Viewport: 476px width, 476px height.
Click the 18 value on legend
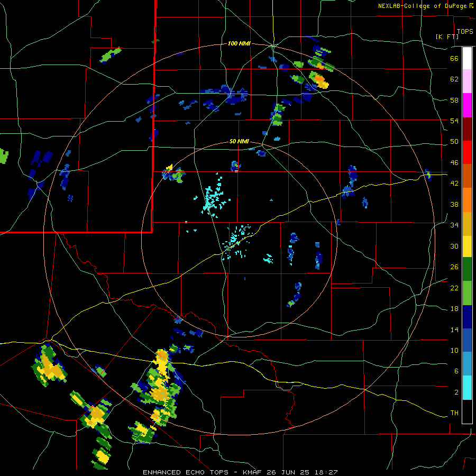pos(454,309)
